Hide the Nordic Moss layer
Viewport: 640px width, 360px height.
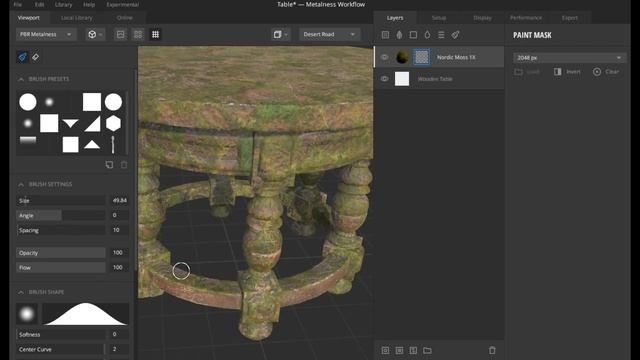pos(384,57)
